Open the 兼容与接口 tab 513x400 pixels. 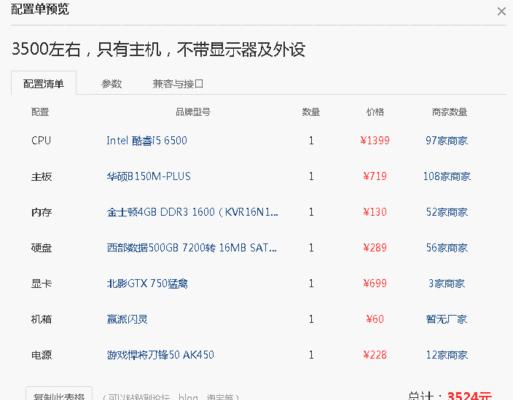point(178,83)
